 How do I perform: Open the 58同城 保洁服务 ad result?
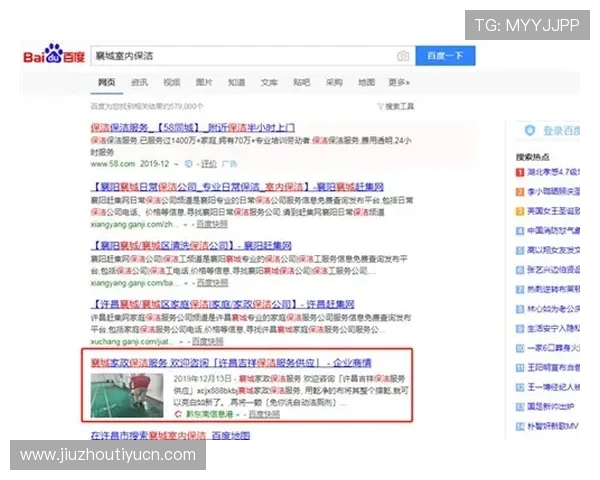[193, 127]
